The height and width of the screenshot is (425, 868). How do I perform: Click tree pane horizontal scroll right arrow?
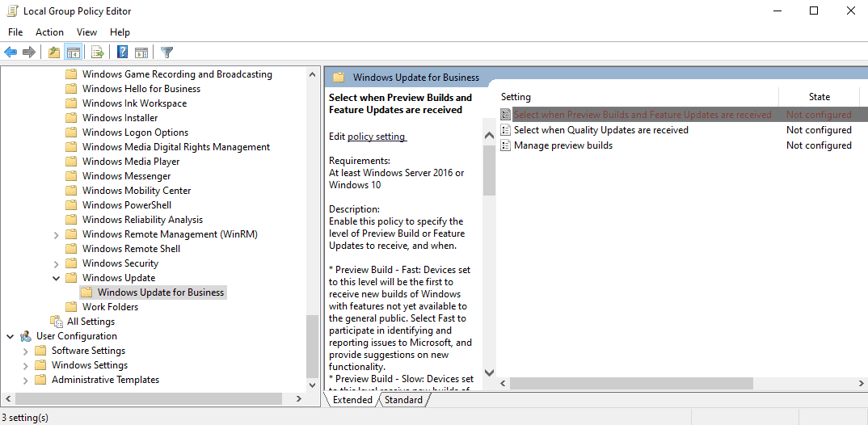click(x=299, y=398)
